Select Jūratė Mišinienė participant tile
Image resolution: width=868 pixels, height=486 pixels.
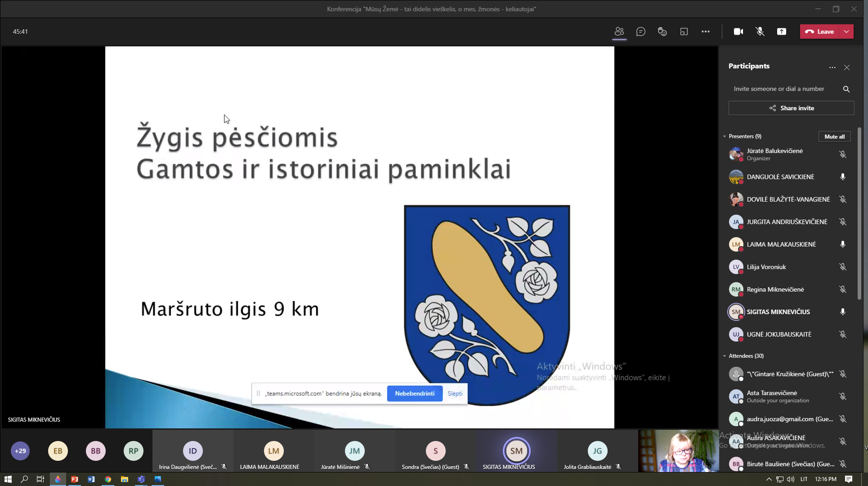coord(355,451)
